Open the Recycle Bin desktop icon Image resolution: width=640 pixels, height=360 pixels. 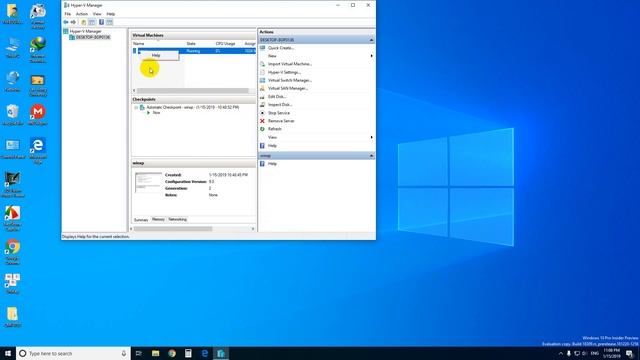pos(12,115)
